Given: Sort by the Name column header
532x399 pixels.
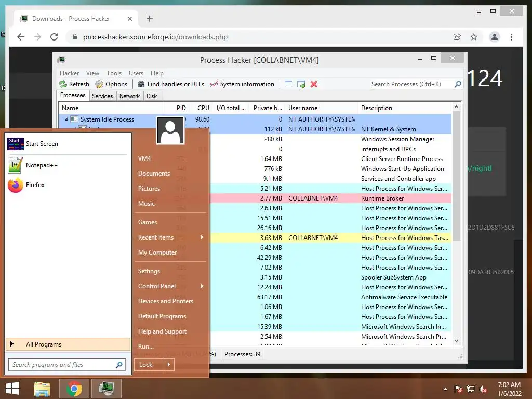Looking at the screenshot, I should pos(111,108).
